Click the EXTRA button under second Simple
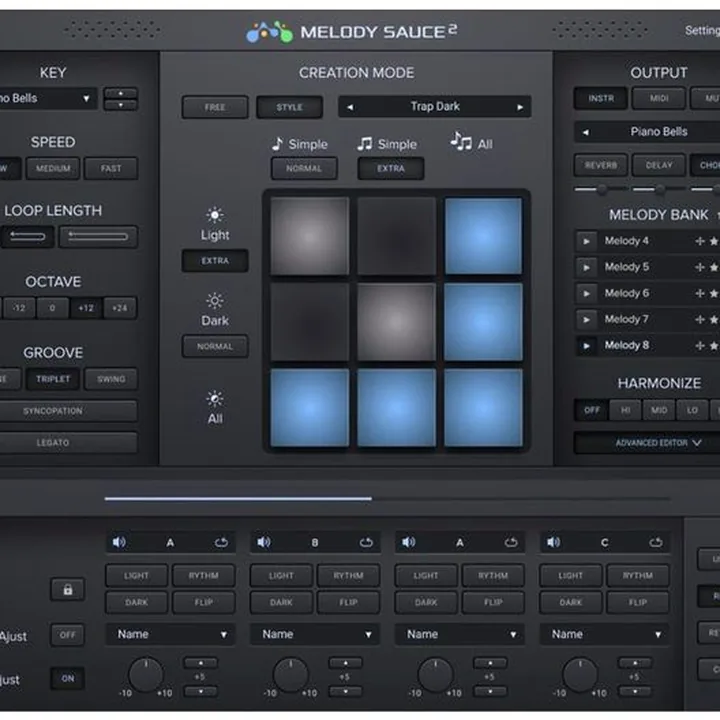Image resolution: width=720 pixels, height=720 pixels. click(x=391, y=169)
